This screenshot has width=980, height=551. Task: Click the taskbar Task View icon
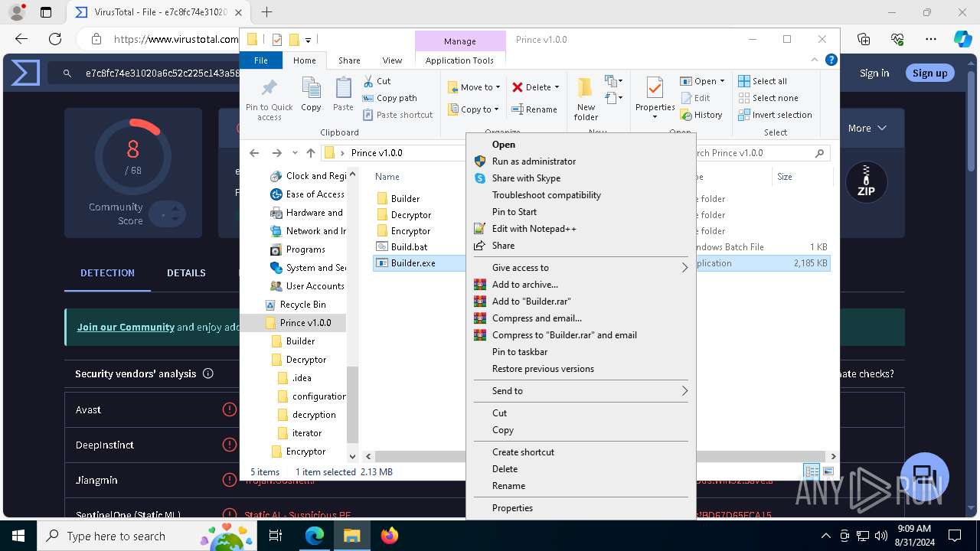(x=276, y=536)
